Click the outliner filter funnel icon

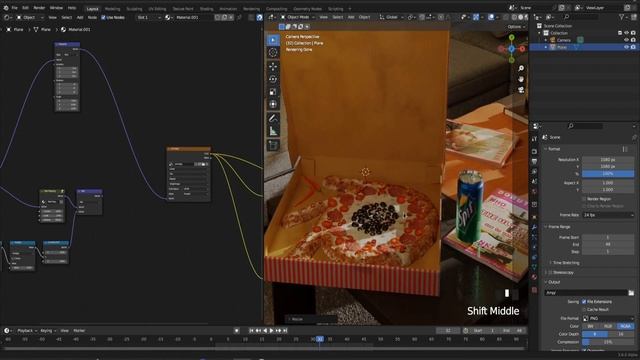point(621,17)
